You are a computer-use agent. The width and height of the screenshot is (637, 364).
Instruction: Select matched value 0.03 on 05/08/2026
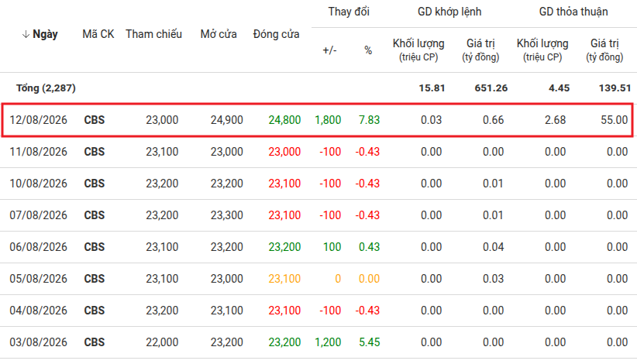click(x=493, y=279)
